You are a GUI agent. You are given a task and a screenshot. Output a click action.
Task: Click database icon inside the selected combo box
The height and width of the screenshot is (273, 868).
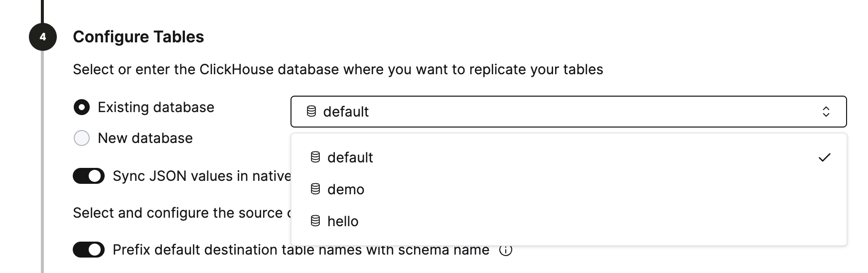[311, 111]
